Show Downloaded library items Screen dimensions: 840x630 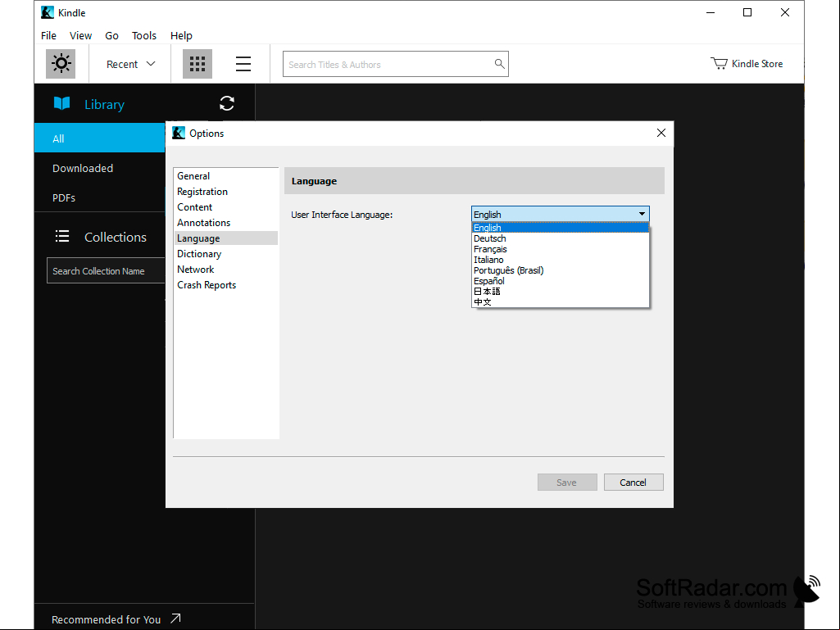100,168
